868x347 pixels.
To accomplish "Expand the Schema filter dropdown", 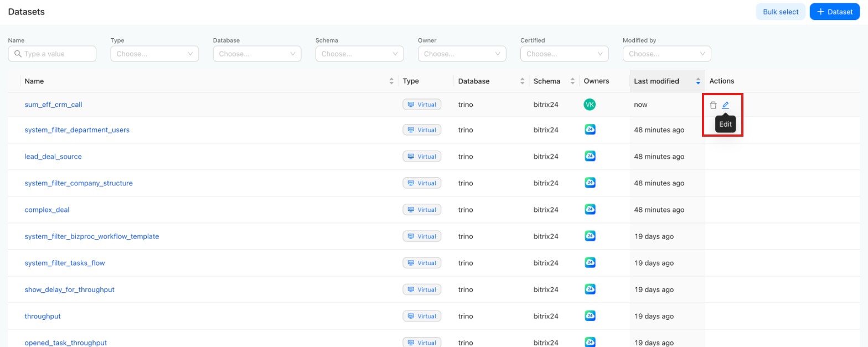I will point(359,54).
